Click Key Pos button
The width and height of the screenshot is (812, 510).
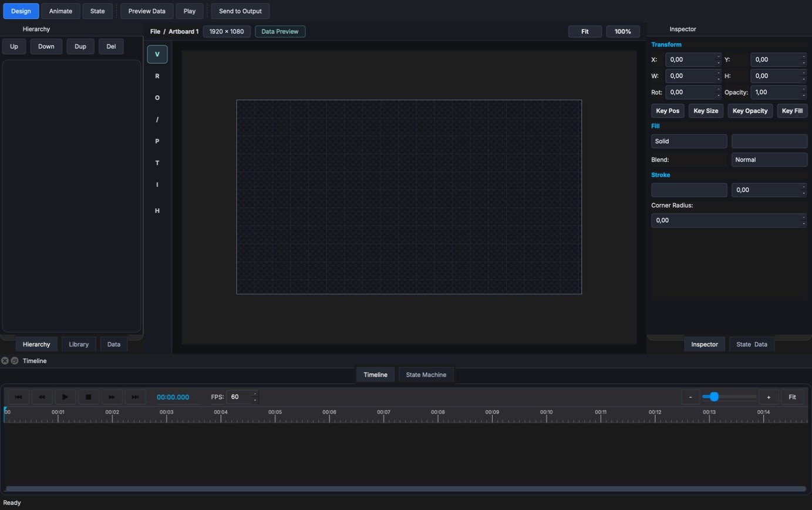click(668, 110)
